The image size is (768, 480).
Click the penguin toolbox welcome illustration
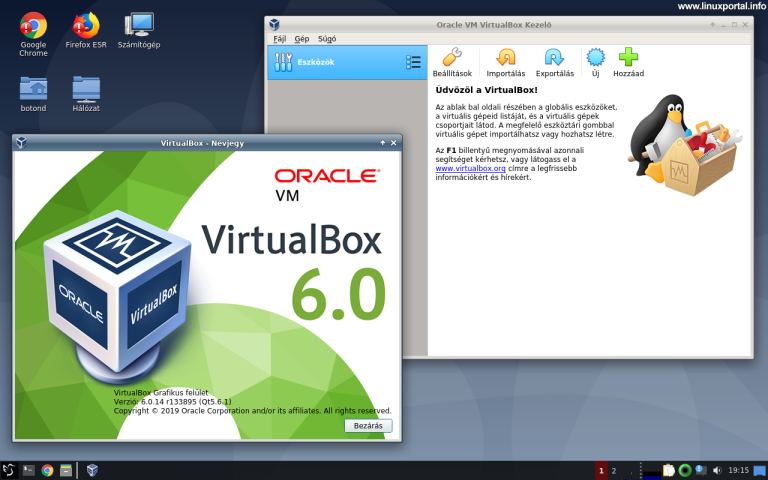pyautogui.click(x=685, y=145)
